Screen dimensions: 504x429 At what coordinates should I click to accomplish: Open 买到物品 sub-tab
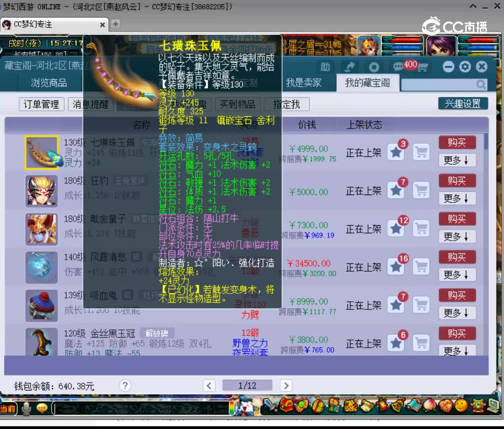(238, 104)
